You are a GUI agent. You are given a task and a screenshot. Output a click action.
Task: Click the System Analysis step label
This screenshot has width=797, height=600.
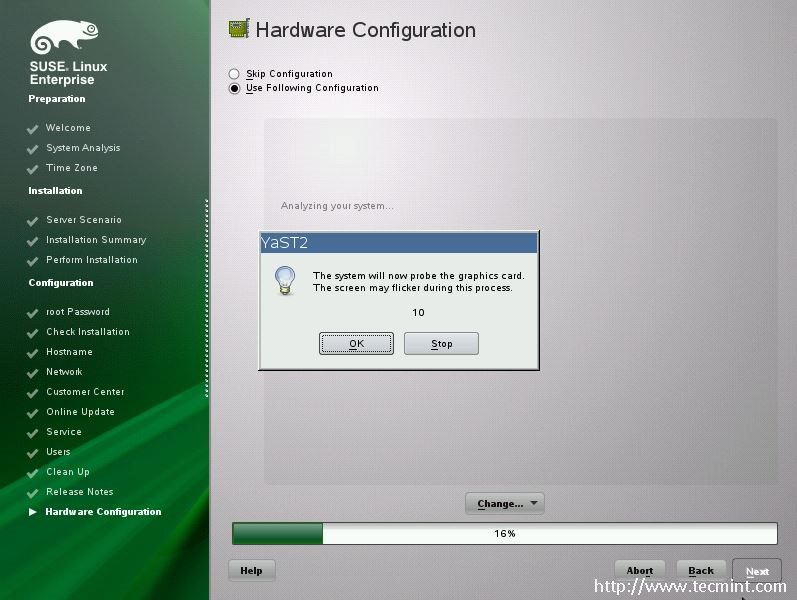click(83, 148)
